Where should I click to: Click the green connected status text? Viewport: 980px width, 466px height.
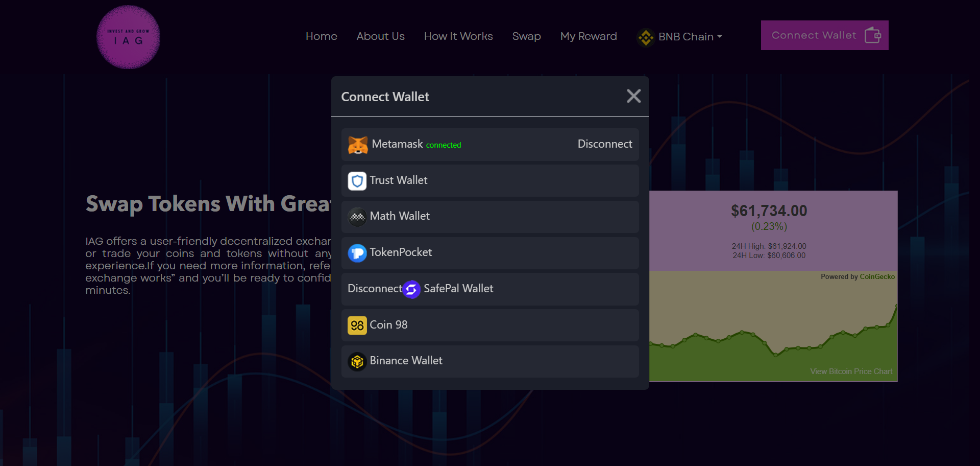pos(444,145)
